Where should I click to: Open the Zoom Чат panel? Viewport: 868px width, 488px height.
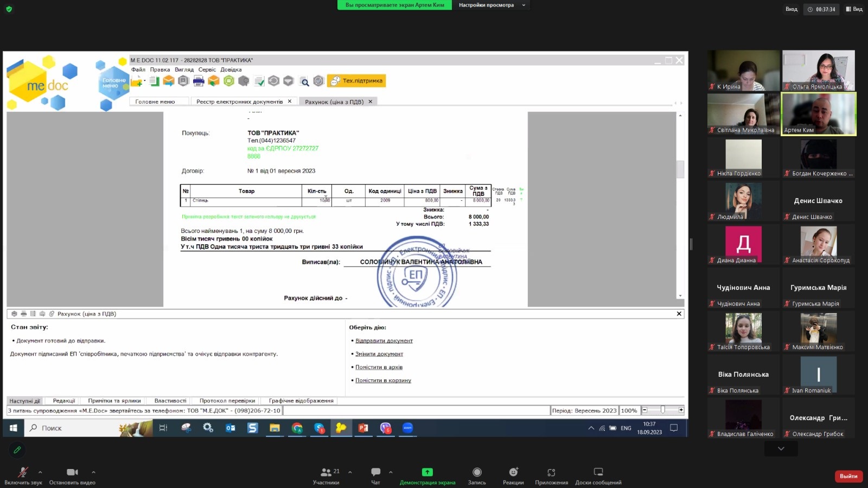(375, 476)
